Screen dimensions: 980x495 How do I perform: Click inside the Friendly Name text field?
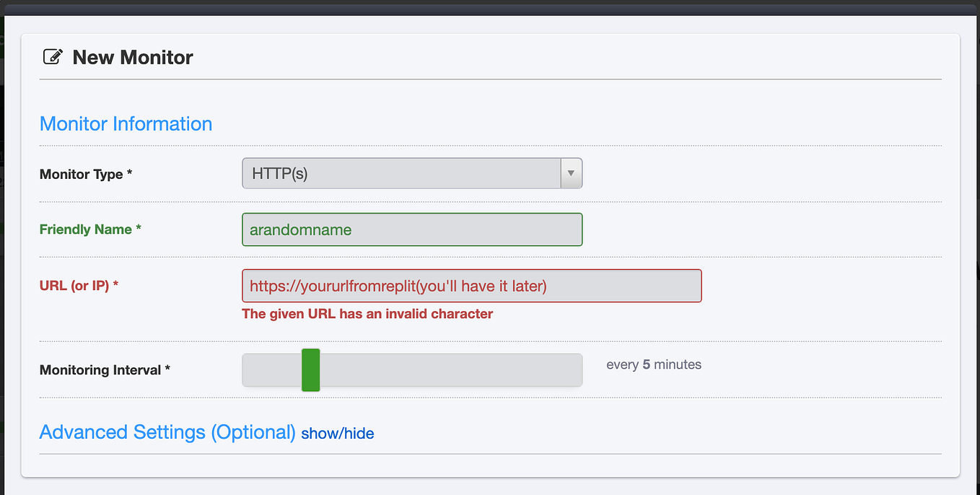(x=412, y=229)
